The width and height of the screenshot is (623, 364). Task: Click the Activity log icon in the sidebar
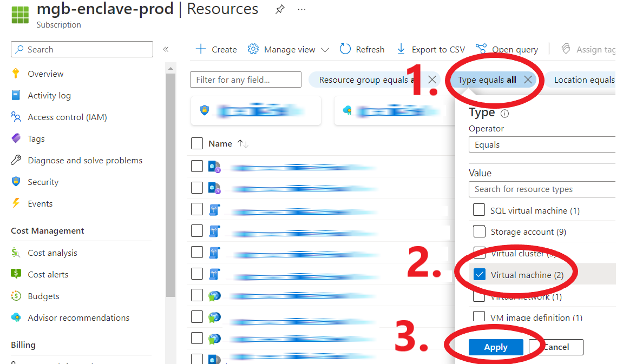(x=16, y=95)
